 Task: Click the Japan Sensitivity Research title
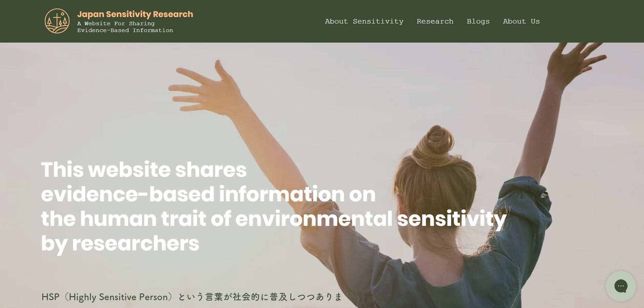coord(135,14)
